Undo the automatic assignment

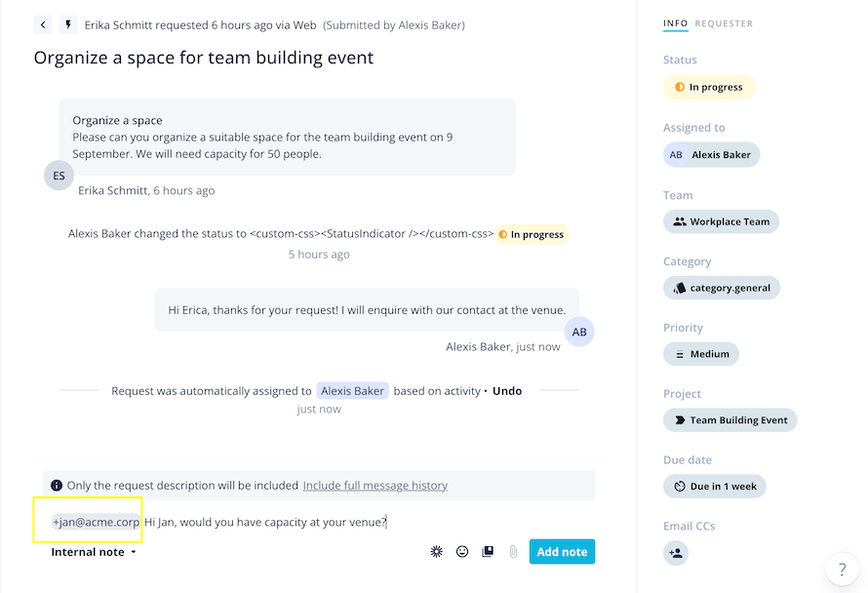[x=507, y=391]
